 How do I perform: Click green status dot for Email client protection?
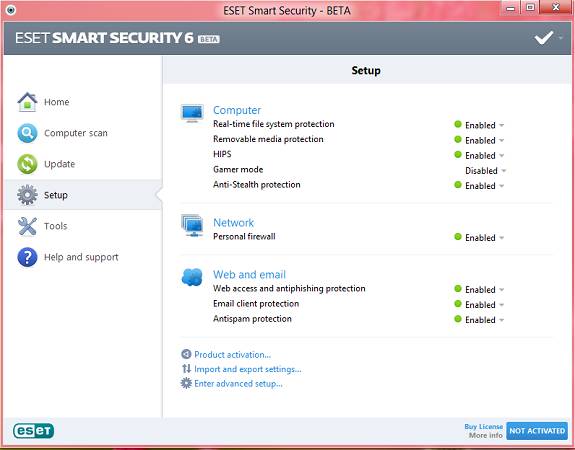point(458,304)
